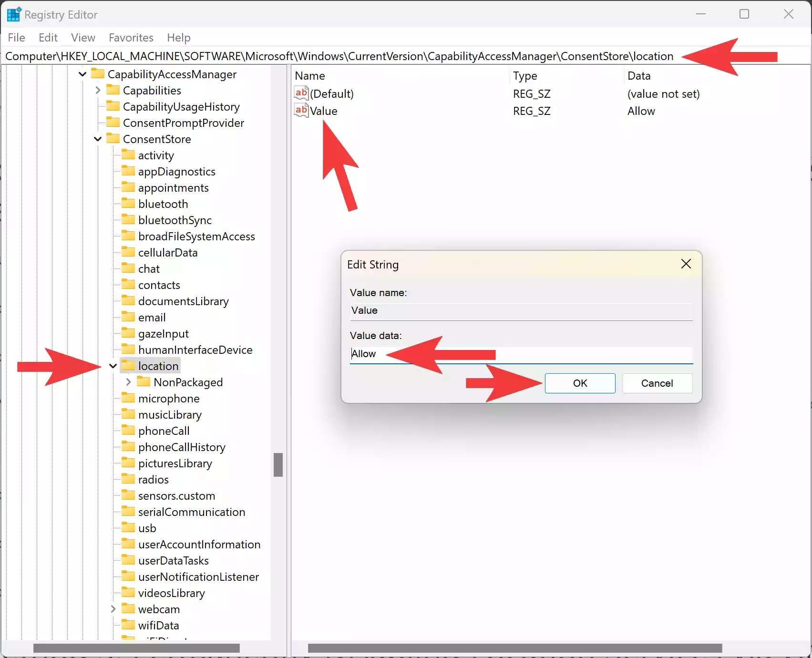Cancel the Edit String dialog

coord(657,383)
